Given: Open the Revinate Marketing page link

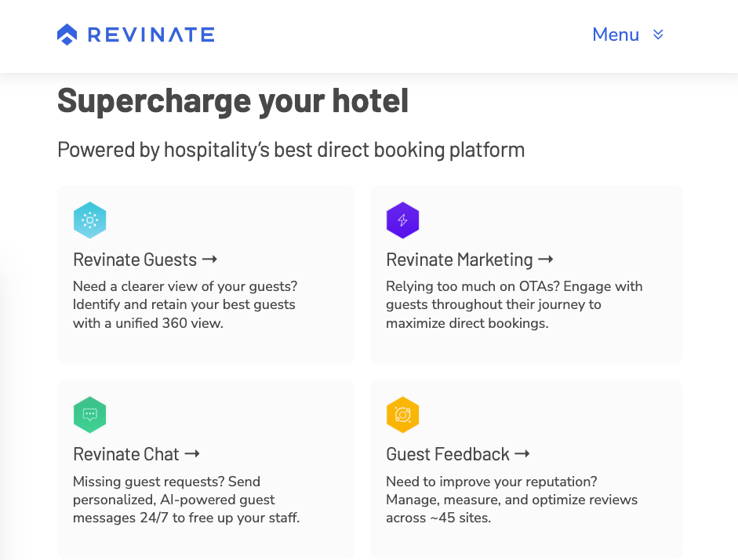Looking at the screenshot, I should [459, 259].
